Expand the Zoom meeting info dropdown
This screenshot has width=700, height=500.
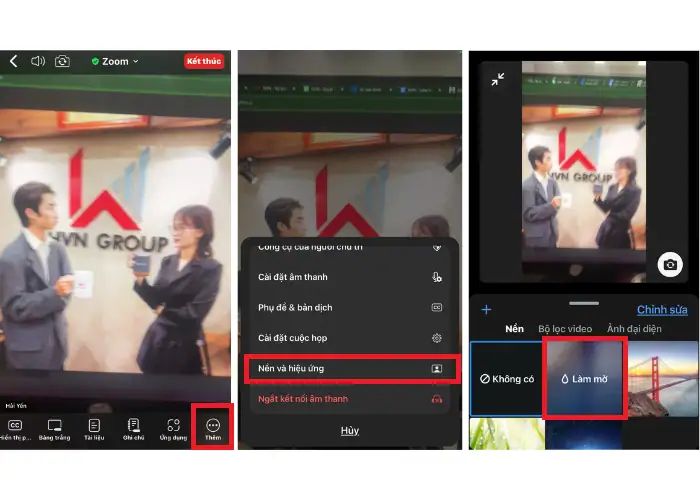point(115,61)
